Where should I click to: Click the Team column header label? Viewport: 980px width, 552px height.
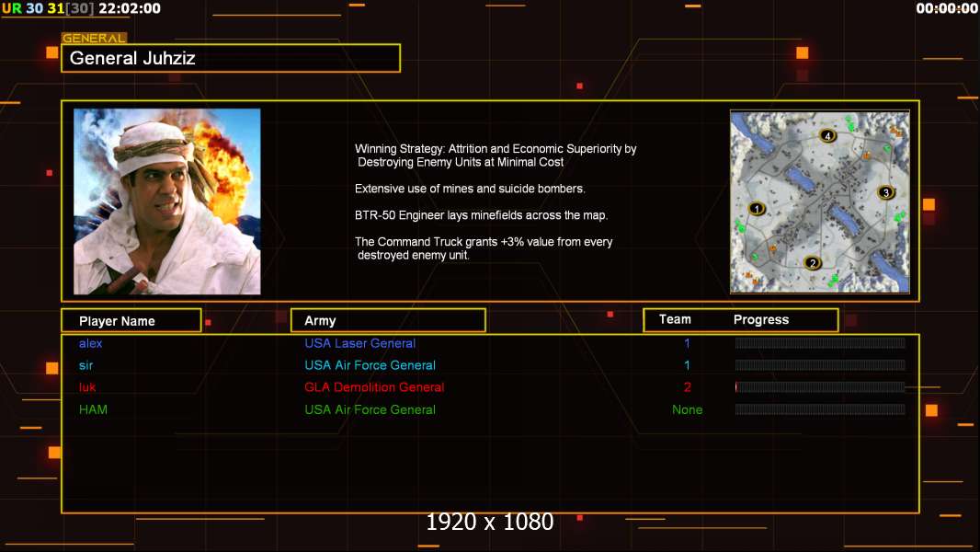pyautogui.click(x=675, y=319)
